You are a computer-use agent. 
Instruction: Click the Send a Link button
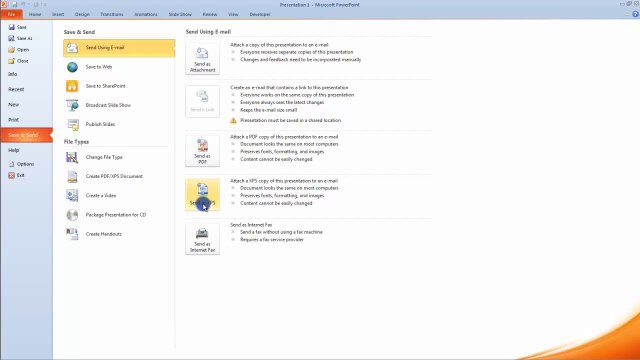(x=202, y=102)
